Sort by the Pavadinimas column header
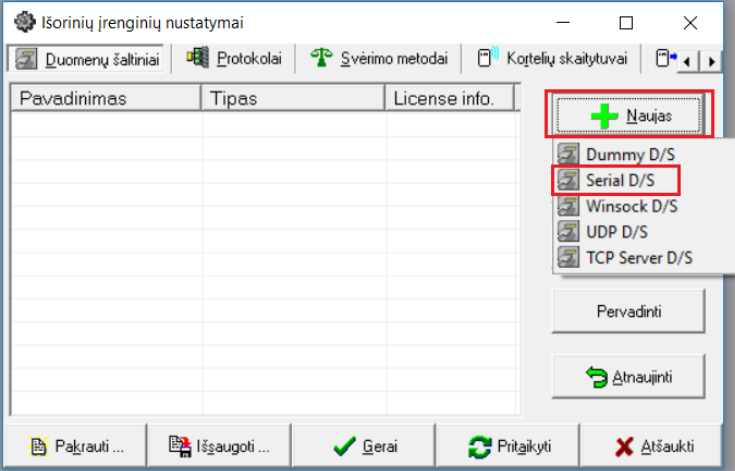 [x=105, y=98]
